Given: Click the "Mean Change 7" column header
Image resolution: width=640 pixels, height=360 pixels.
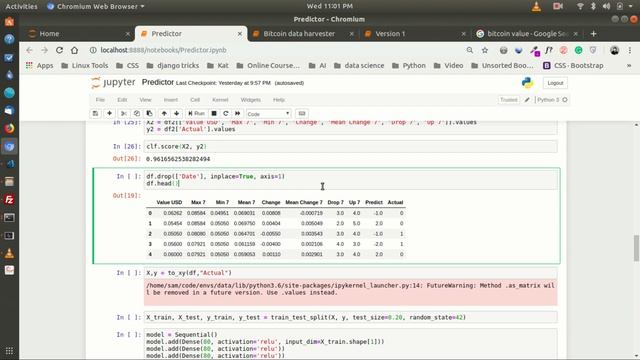Looking at the screenshot, I should tap(304, 202).
